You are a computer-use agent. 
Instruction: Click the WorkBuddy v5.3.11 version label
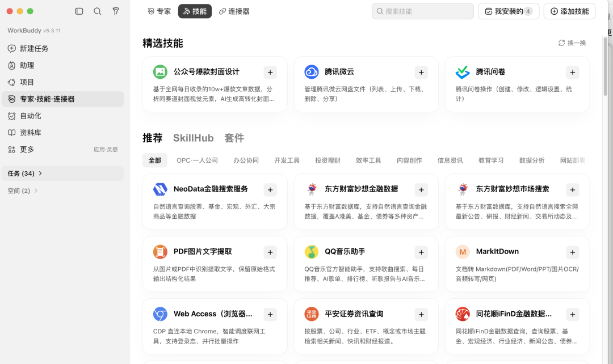click(34, 31)
